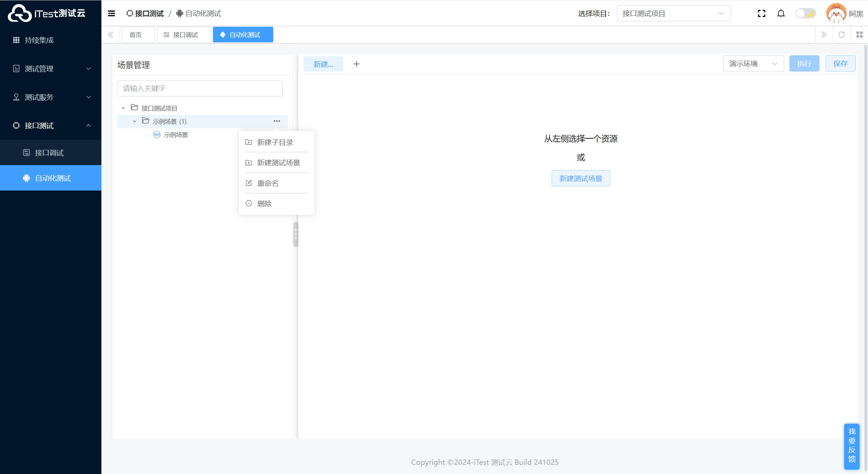
Task: Click the three-dots icon on 示例场景 folder
Action: pos(277,121)
